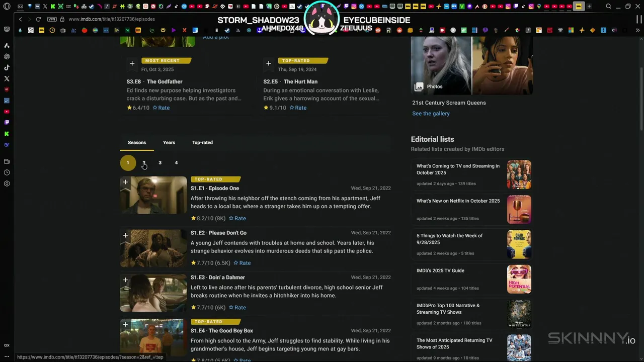Switch to the Top-rated tab
644x362 pixels.
[x=202, y=143]
